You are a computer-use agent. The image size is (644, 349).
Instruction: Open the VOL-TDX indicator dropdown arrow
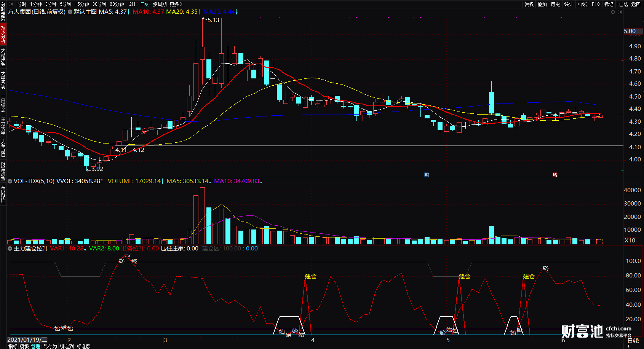click(10, 181)
